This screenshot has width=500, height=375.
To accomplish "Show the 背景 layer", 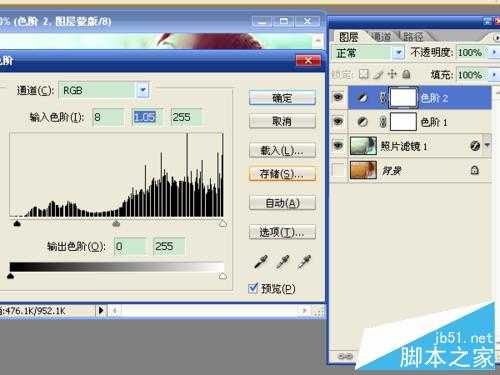I will (x=338, y=170).
